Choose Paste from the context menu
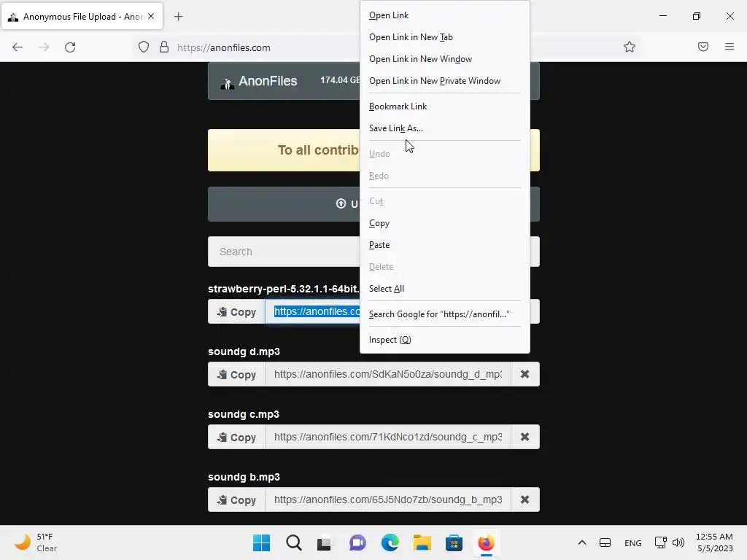 coord(444,245)
